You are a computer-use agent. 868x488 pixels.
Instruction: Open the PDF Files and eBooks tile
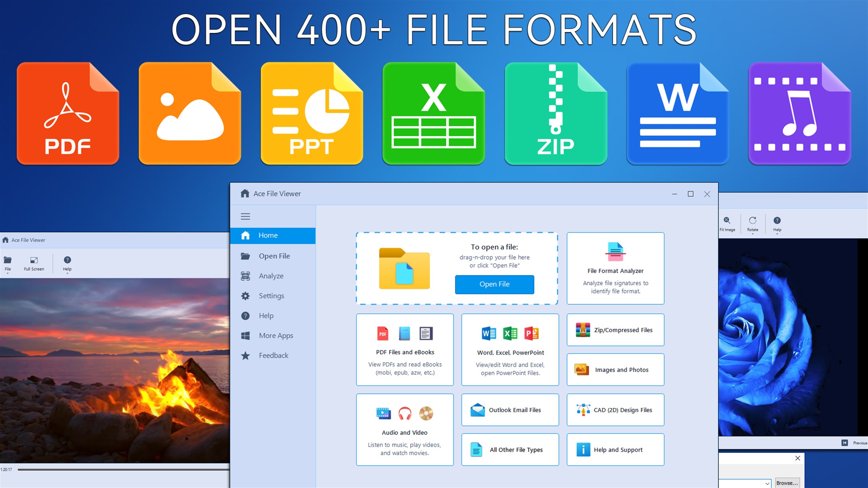point(405,350)
